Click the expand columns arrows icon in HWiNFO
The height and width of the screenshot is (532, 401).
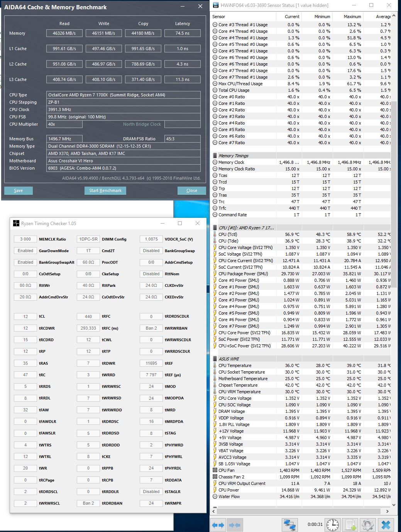[218, 525]
